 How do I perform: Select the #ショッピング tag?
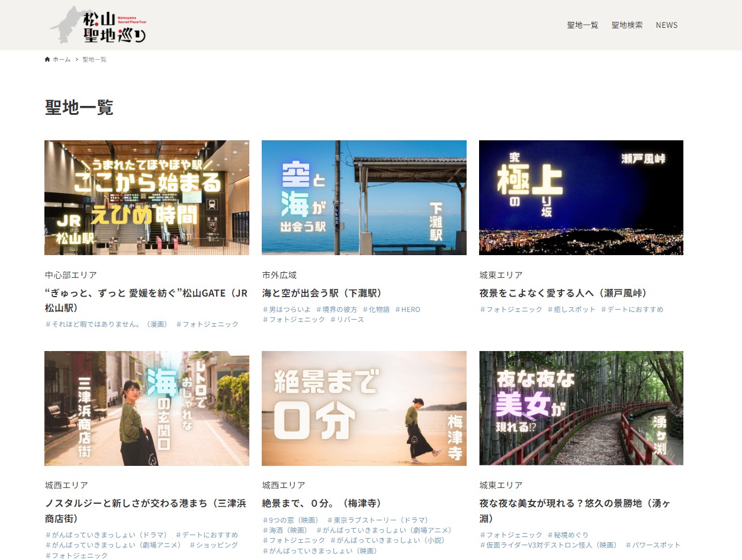point(214,545)
